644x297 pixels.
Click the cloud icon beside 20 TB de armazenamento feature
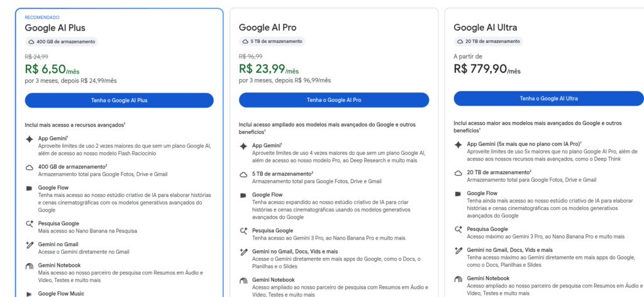(458, 173)
